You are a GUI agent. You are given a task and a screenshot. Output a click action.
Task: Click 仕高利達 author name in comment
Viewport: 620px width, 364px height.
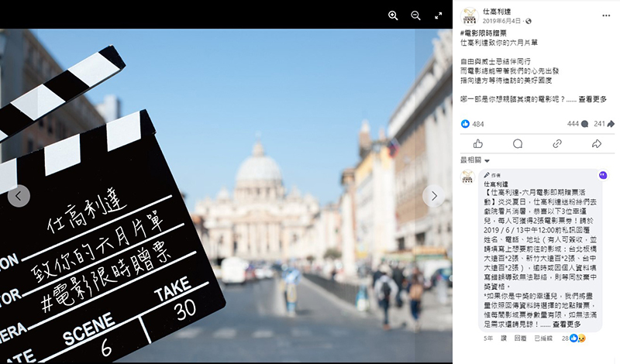click(x=496, y=184)
